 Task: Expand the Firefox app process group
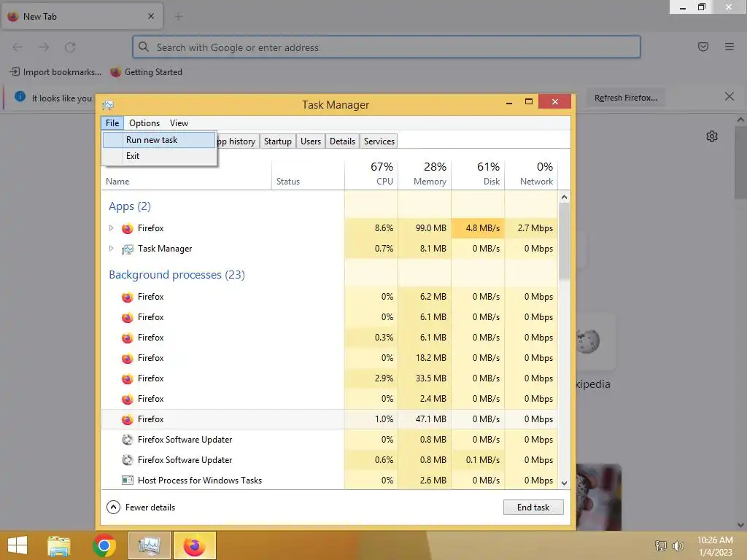(x=111, y=228)
